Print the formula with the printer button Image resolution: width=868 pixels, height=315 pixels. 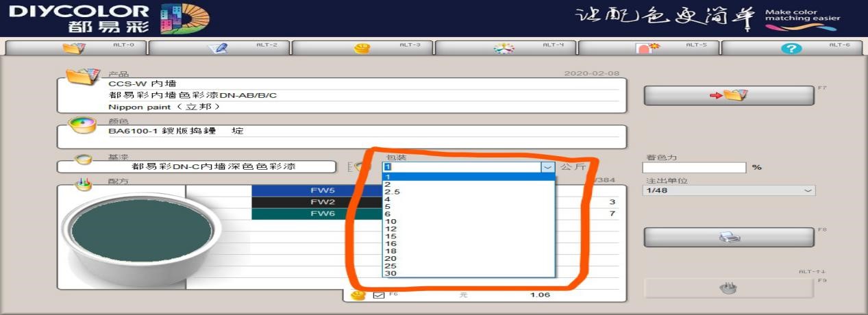coord(728,237)
